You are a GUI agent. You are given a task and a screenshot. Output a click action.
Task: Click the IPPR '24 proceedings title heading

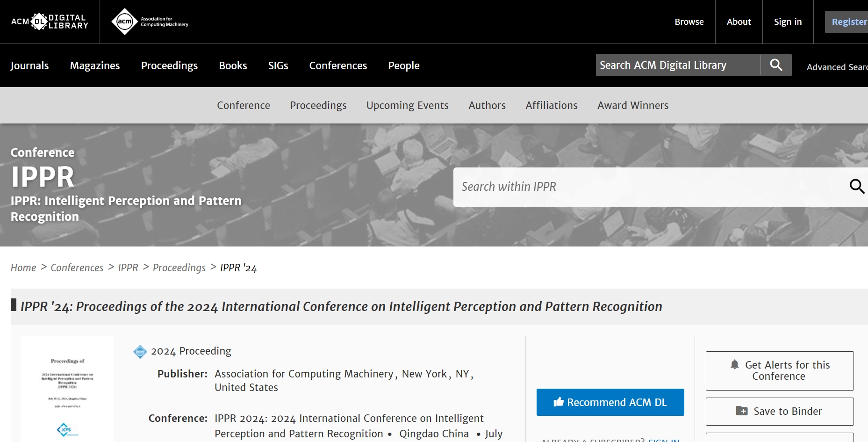[341, 306]
